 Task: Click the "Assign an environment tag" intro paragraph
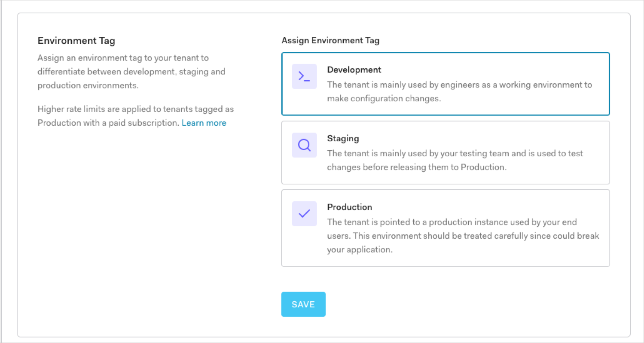131,71
